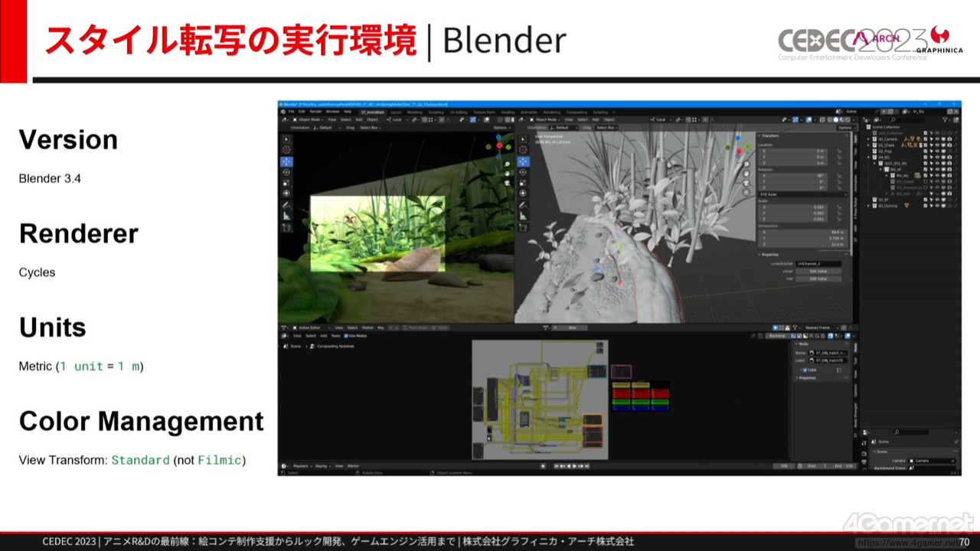The image size is (980, 551).
Task: Open the Render menu
Action: pyautogui.click(x=315, y=111)
